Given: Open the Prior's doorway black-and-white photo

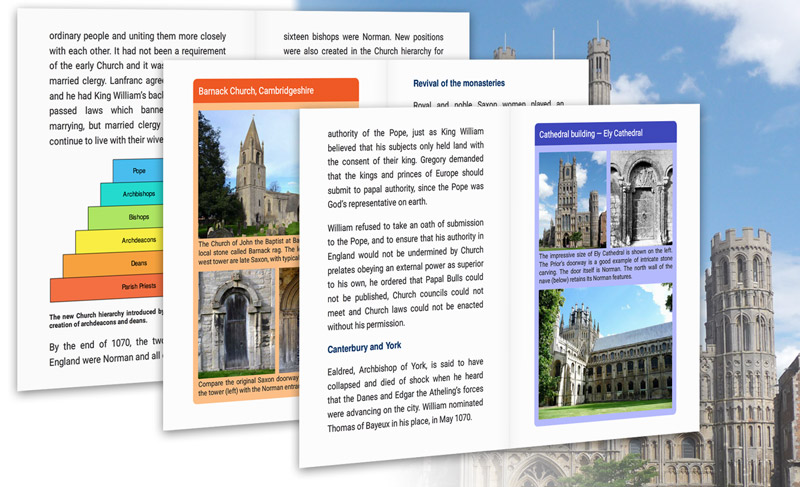Looking at the screenshot, I should [x=641, y=198].
